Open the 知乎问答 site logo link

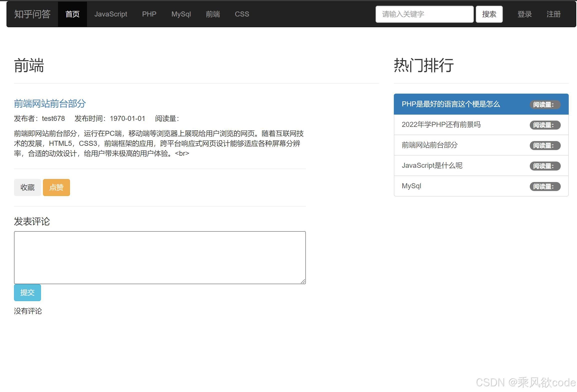coord(32,14)
